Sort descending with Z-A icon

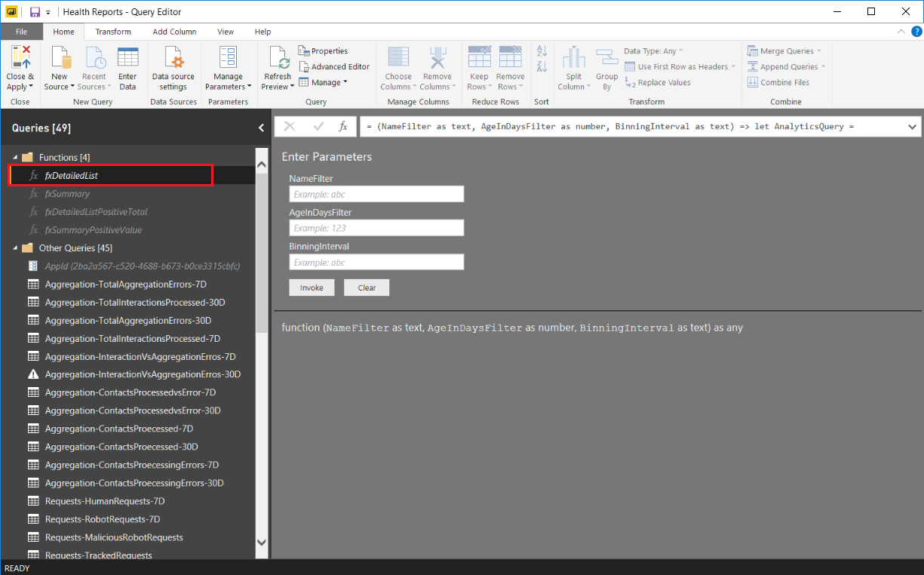(542, 66)
